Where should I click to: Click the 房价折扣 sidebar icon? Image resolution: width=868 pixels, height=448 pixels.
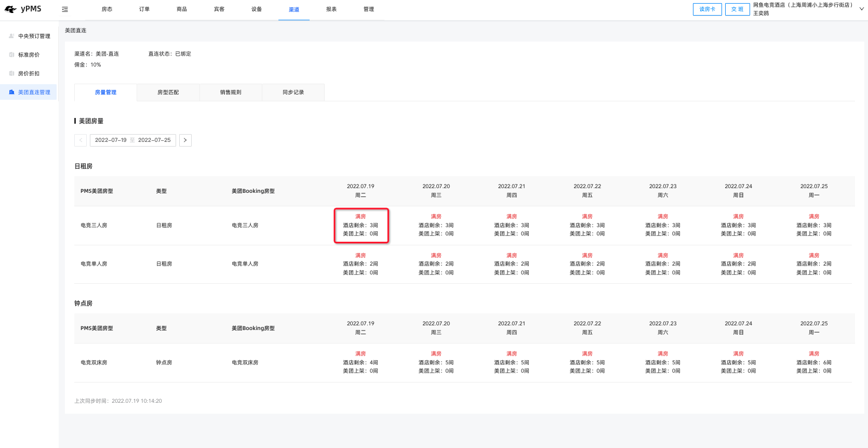point(11,73)
